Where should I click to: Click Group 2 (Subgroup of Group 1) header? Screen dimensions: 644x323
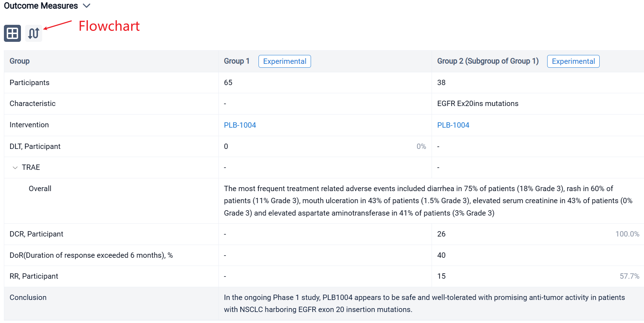point(488,61)
